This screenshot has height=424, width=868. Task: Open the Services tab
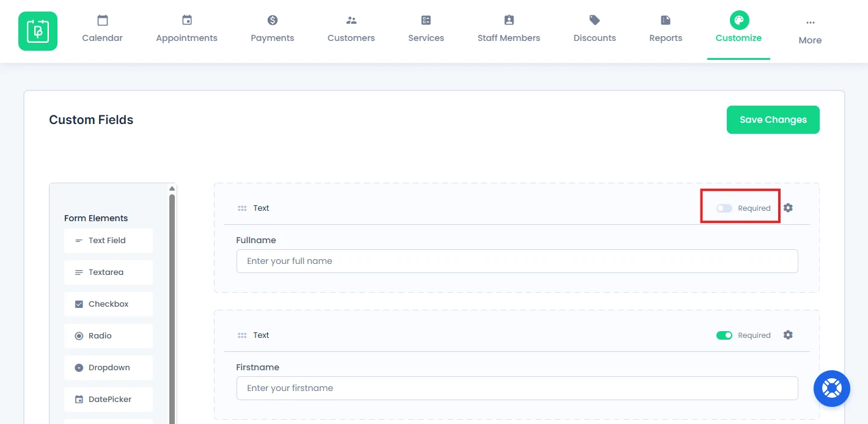[x=426, y=29]
